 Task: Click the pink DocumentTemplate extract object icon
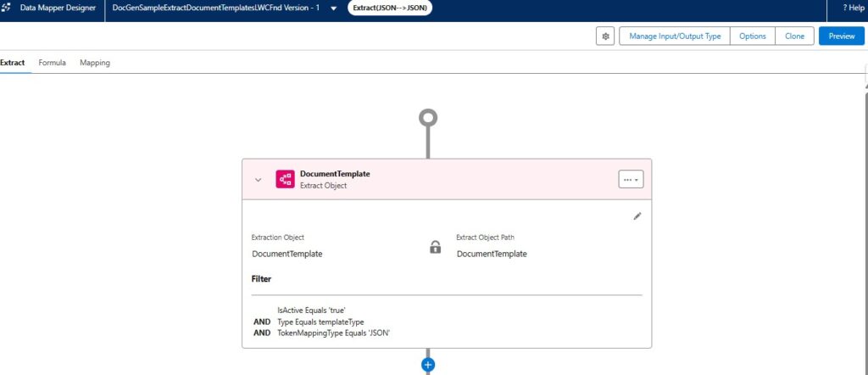click(285, 179)
